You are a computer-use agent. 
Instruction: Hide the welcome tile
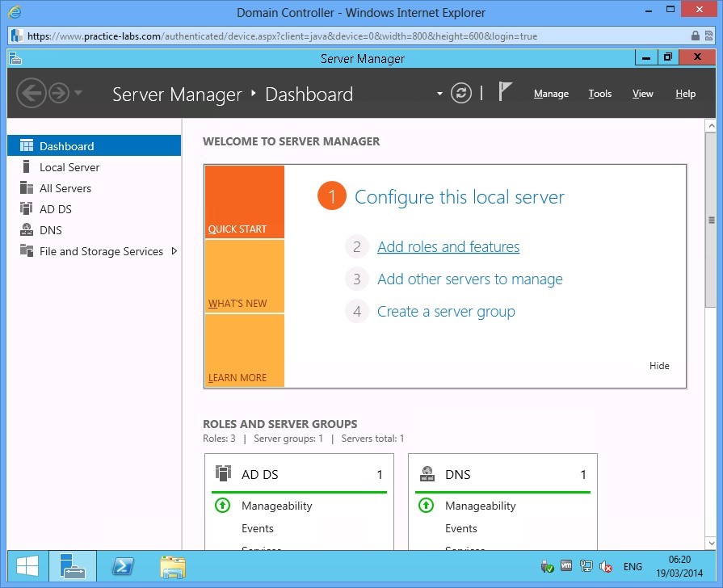(x=659, y=366)
